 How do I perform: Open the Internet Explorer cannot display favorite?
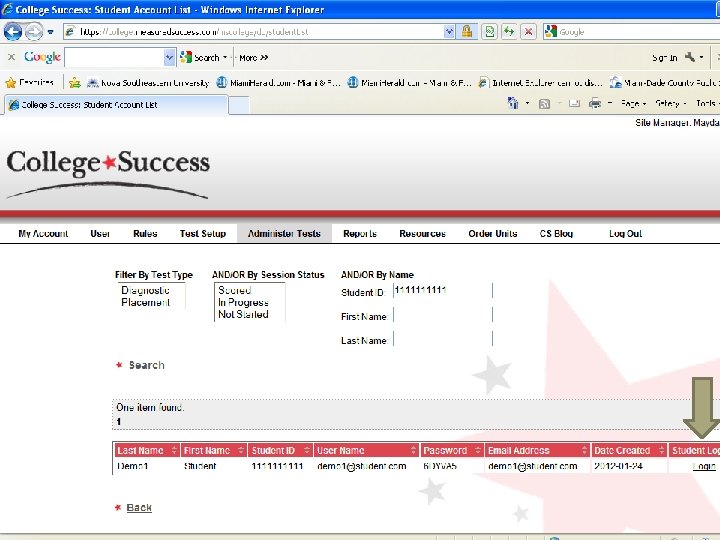click(540, 83)
